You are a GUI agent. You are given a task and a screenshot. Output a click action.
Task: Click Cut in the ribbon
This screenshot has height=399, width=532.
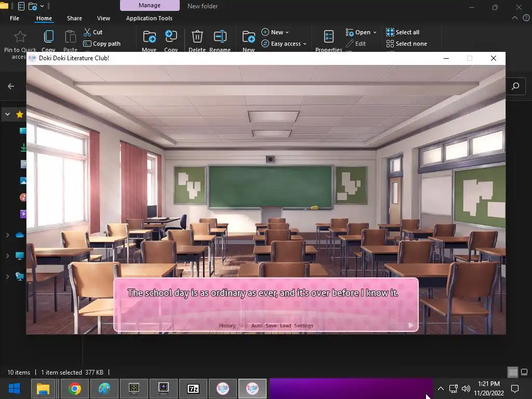click(x=93, y=32)
